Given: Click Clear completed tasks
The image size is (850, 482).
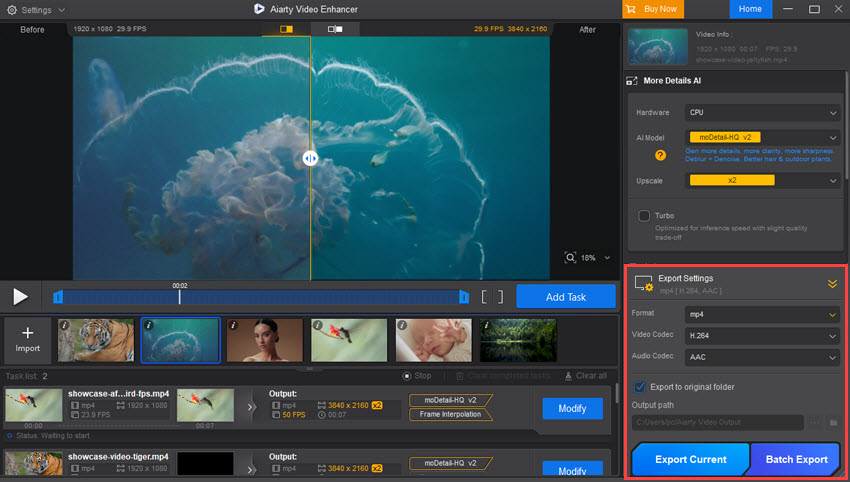Looking at the screenshot, I should pos(503,376).
